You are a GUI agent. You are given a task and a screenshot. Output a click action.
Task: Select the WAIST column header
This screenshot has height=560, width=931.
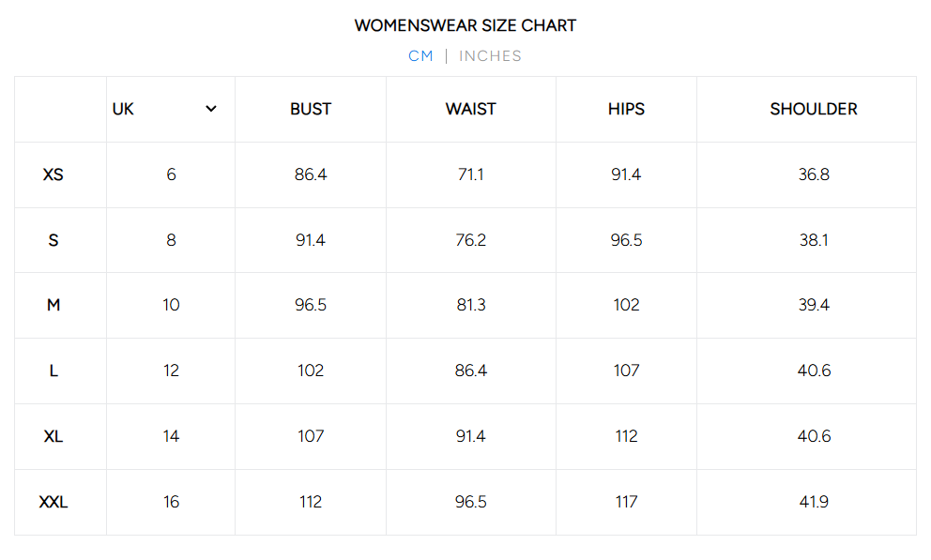tap(470, 109)
